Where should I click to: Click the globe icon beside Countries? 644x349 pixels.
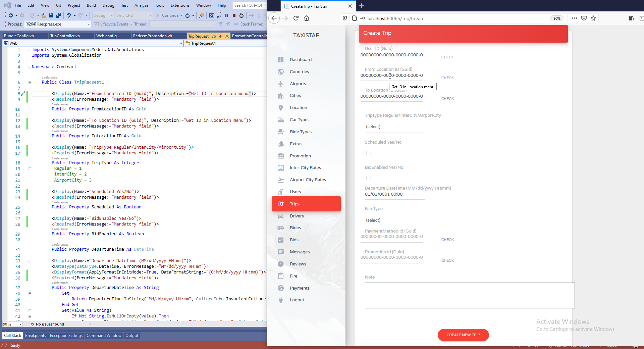coord(281,72)
